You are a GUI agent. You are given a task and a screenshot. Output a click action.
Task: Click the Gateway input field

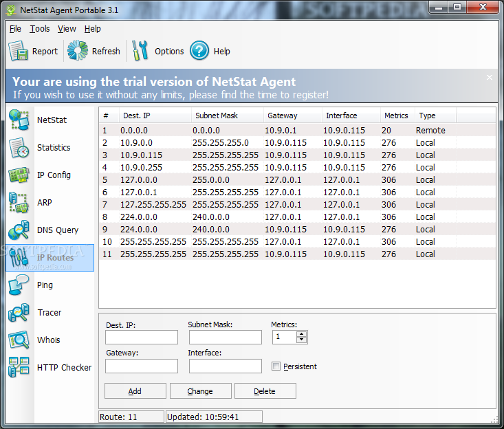click(142, 366)
